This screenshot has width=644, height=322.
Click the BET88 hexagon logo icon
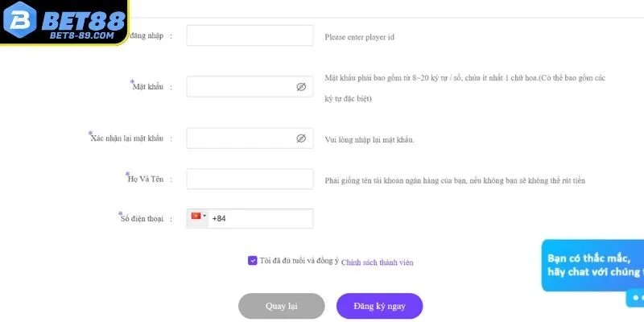click(x=19, y=20)
